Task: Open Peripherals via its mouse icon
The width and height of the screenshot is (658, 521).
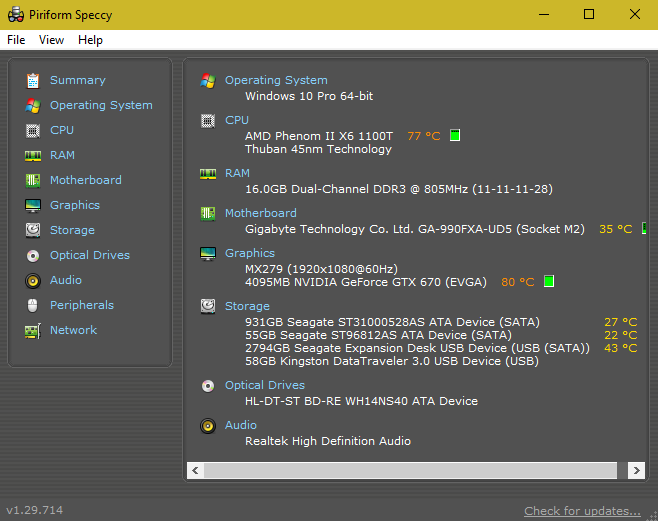Action: tap(33, 305)
